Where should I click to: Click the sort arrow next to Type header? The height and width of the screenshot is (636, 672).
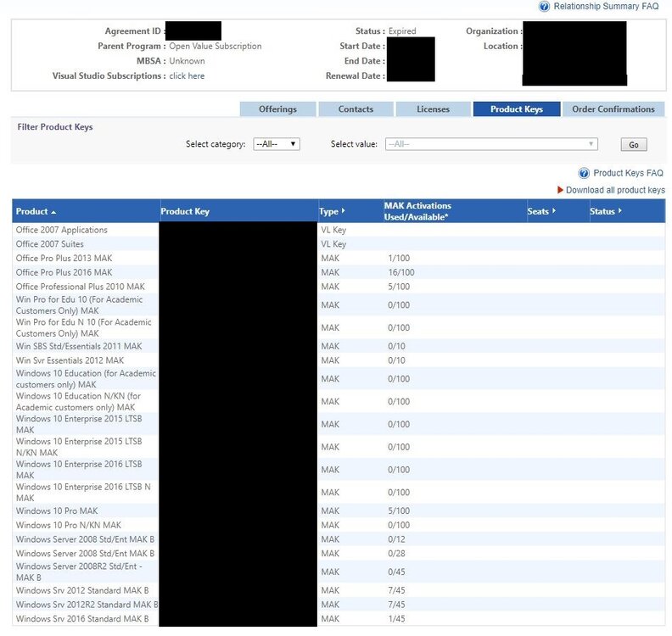click(343, 210)
